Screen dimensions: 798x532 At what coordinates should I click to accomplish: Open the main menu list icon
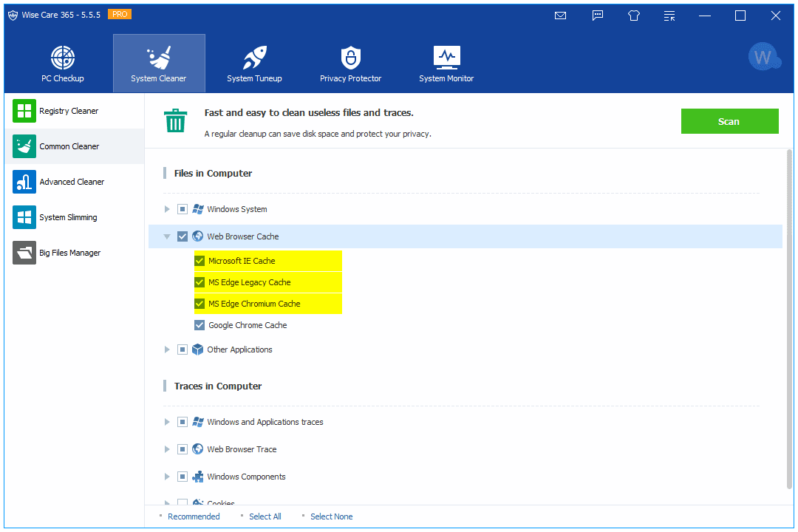point(669,16)
